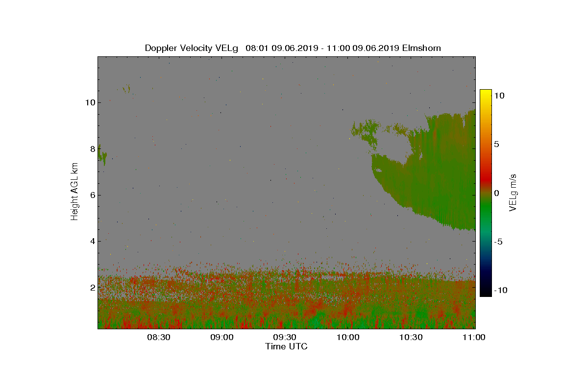Pick the yellow top of the velocity colorbar
The width and height of the screenshot is (588, 392).
click(486, 94)
